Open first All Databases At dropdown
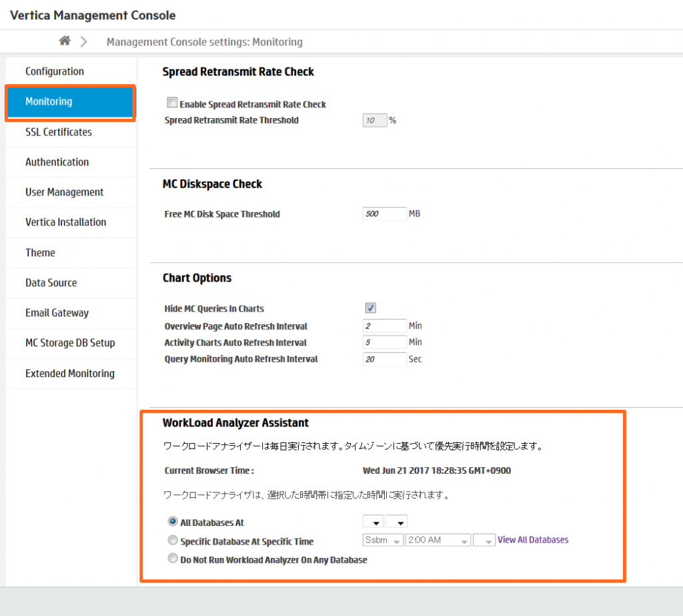The image size is (683, 616). [374, 522]
